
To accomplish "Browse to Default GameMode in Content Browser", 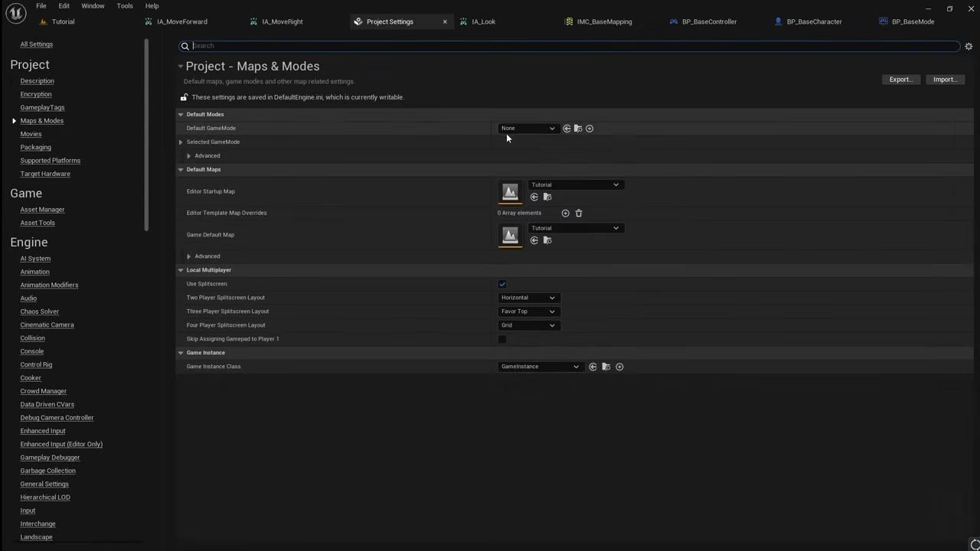I will tap(578, 129).
